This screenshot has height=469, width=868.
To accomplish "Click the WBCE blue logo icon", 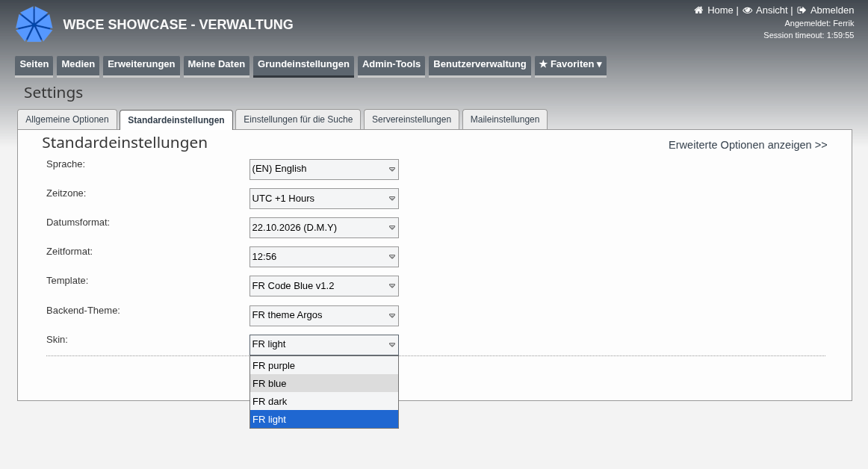I will pyautogui.click(x=34, y=25).
